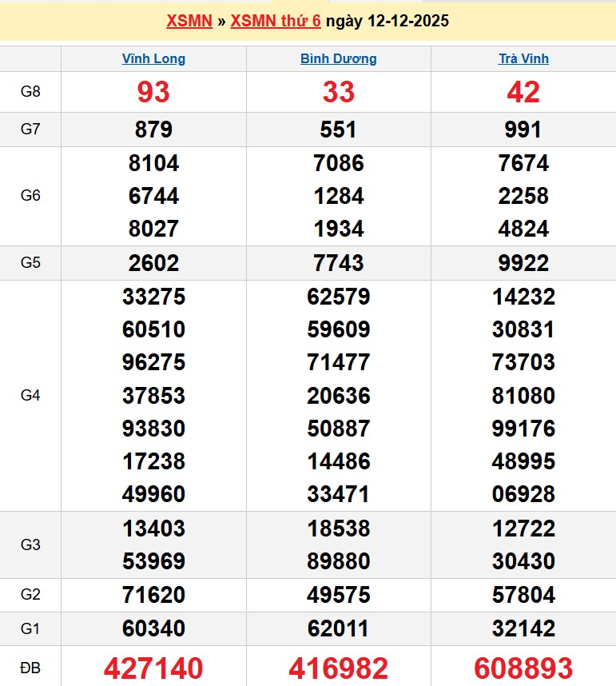Click the date text 12-12-2025 in the header
The image size is (616, 686).
point(408,22)
